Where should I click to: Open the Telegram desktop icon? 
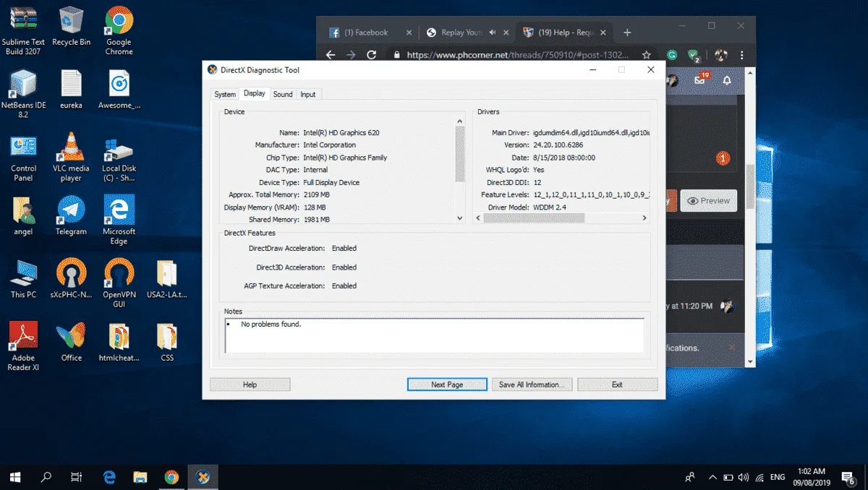point(71,216)
